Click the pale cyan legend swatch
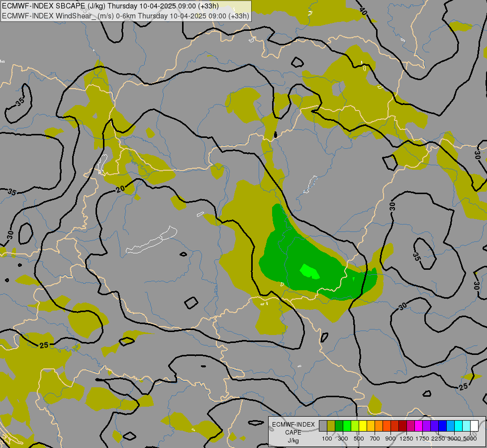This screenshot has width=487, height=448. [466, 426]
